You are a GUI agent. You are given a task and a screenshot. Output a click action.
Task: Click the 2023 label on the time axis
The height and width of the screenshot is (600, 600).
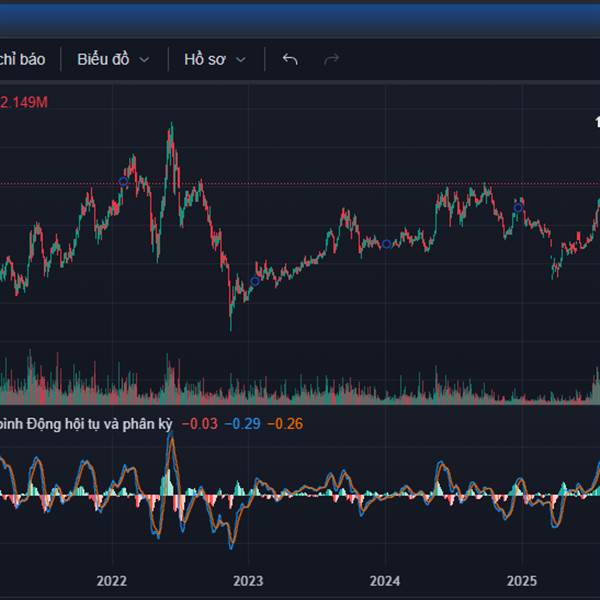click(247, 580)
